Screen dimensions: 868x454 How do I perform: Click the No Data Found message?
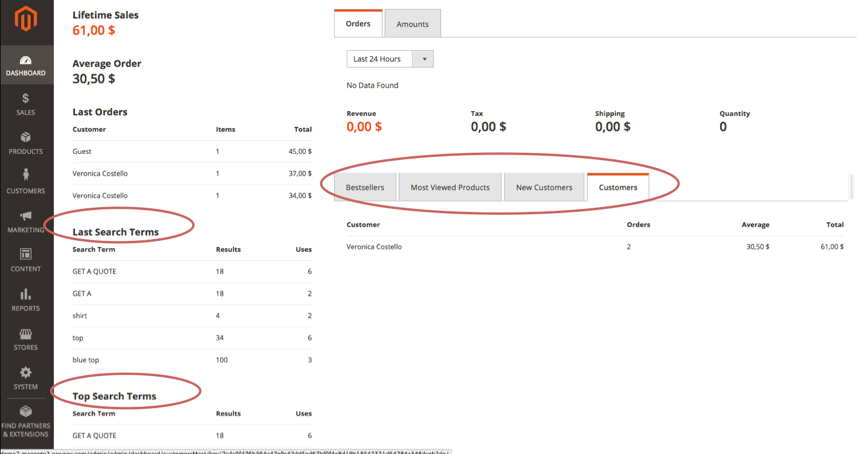point(373,85)
